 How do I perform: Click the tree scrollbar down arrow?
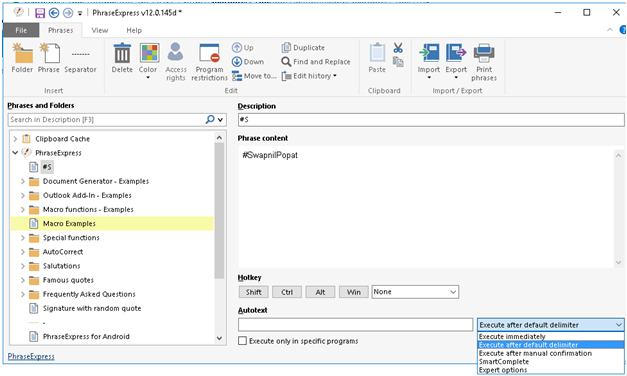click(x=219, y=338)
